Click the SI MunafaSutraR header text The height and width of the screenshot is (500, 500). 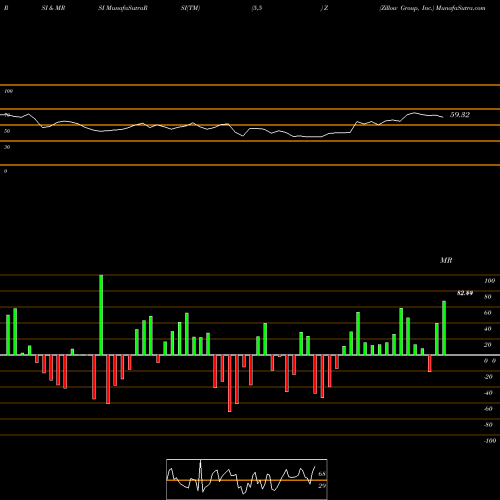[x=123, y=8]
